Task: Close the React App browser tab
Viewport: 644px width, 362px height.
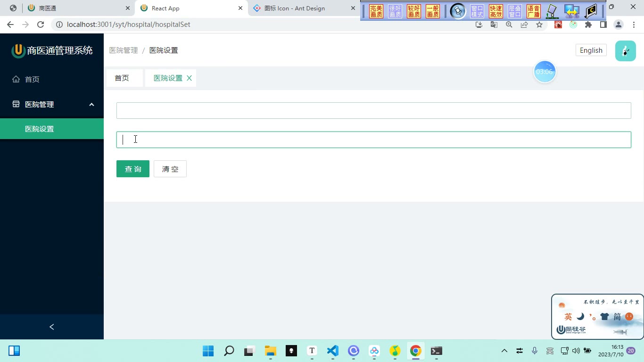Action: pyautogui.click(x=240, y=8)
